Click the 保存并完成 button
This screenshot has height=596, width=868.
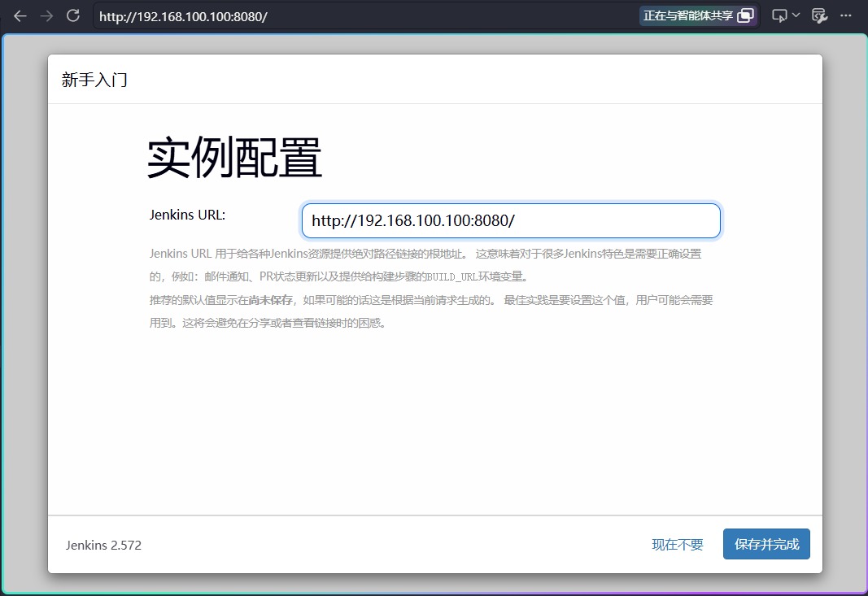(766, 544)
